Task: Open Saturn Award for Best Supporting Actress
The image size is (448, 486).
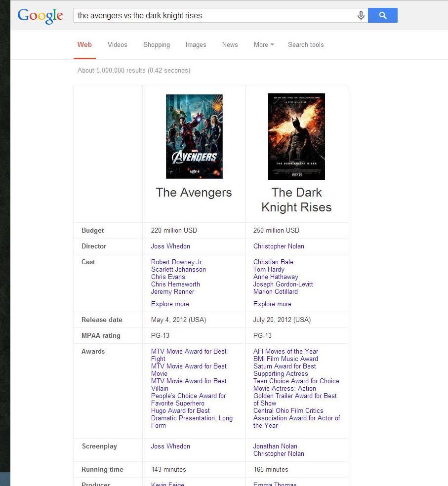Action: point(285,370)
